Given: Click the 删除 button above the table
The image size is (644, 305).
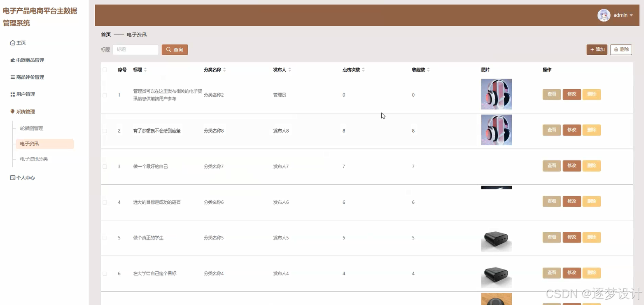Looking at the screenshot, I should 621,49.
